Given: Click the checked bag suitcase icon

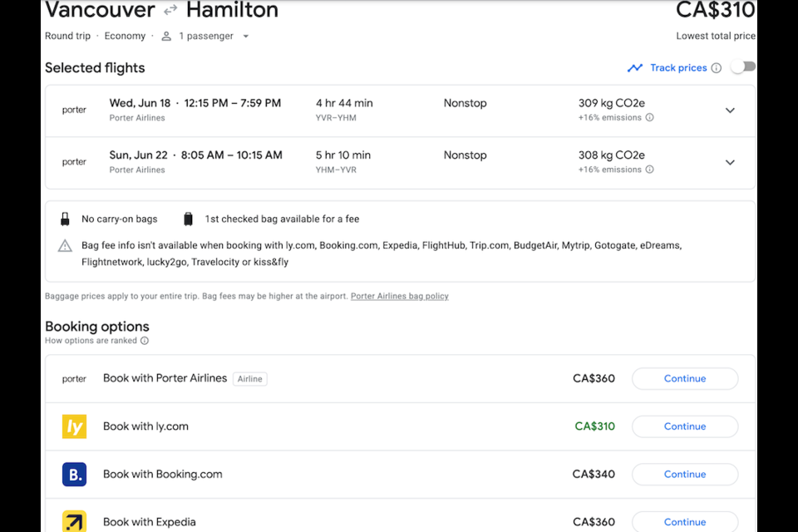Looking at the screenshot, I should tap(188, 219).
